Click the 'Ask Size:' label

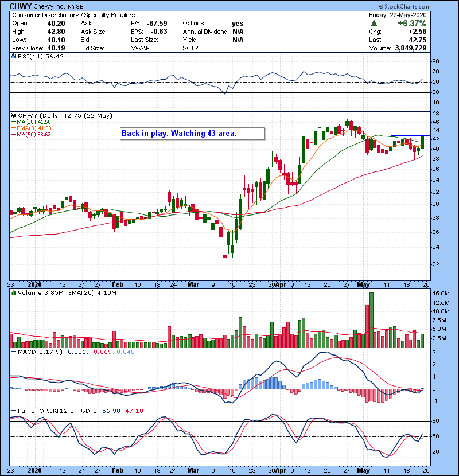(94, 32)
